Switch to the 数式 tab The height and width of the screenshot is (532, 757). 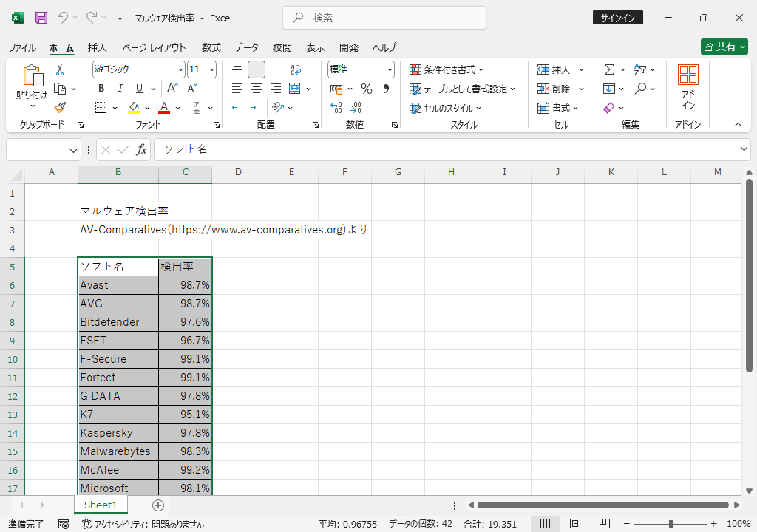[211, 47]
